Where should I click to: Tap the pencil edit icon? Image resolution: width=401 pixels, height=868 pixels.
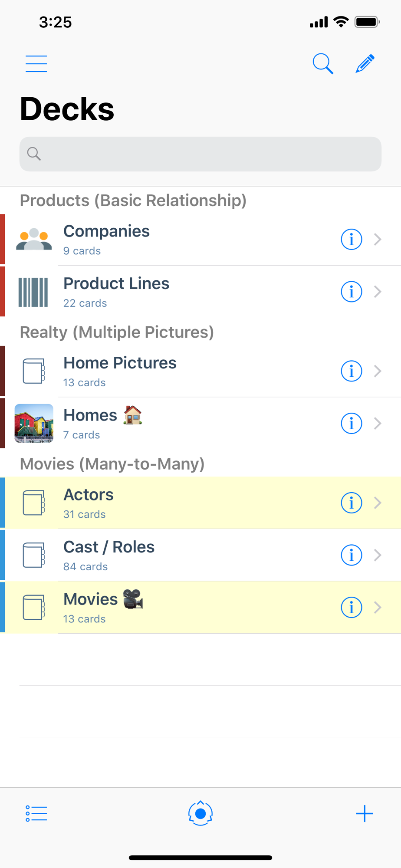click(x=365, y=64)
